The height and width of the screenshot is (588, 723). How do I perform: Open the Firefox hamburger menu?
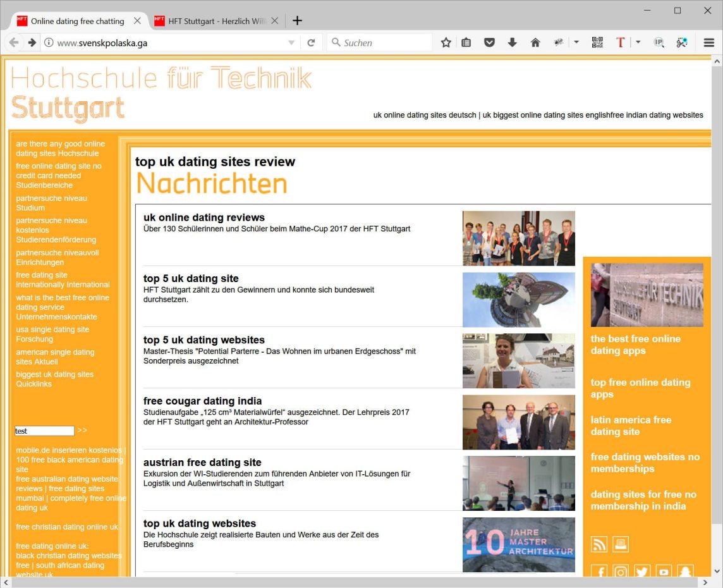coord(708,42)
